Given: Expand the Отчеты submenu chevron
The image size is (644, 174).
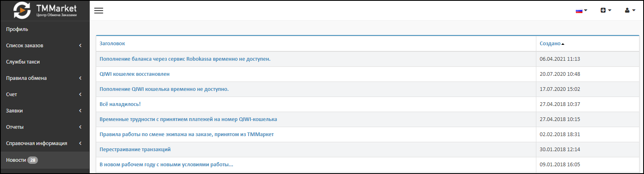Looking at the screenshot, I should pyautogui.click(x=80, y=127).
